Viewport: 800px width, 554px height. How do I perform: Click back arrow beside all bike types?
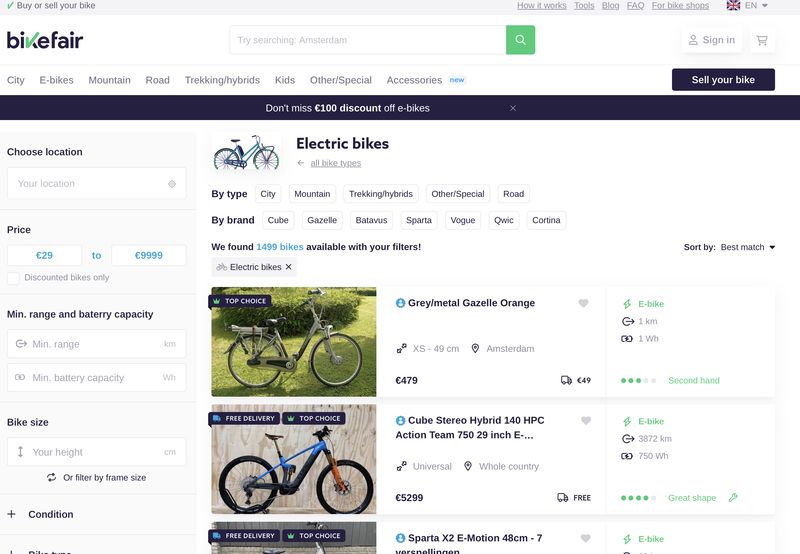[x=301, y=163]
